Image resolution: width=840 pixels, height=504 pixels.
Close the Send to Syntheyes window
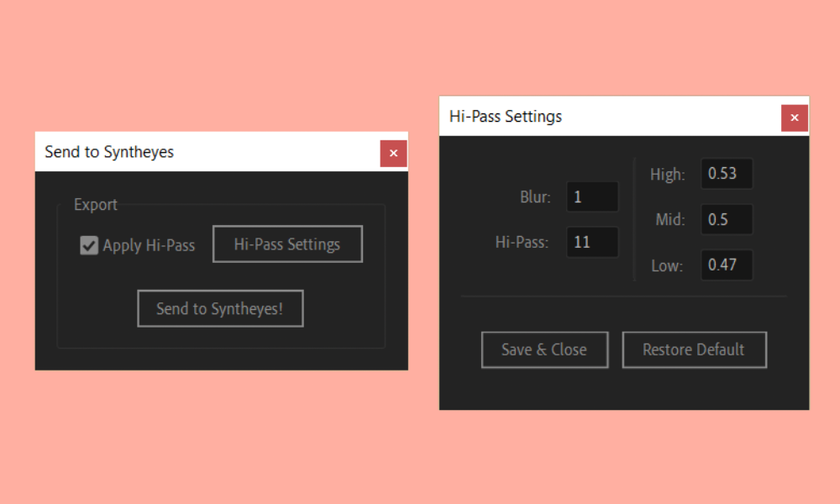[x=393, y=153]
